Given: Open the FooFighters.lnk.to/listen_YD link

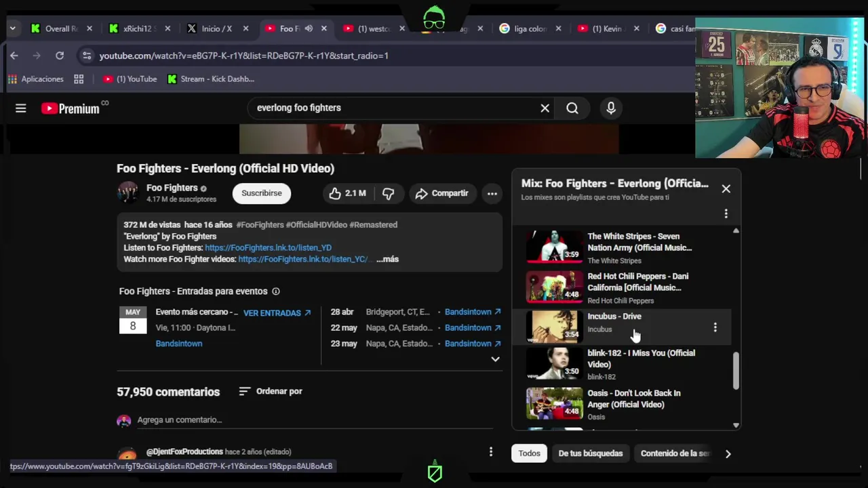Looking at the screenshot, I should tap(268, 247).
